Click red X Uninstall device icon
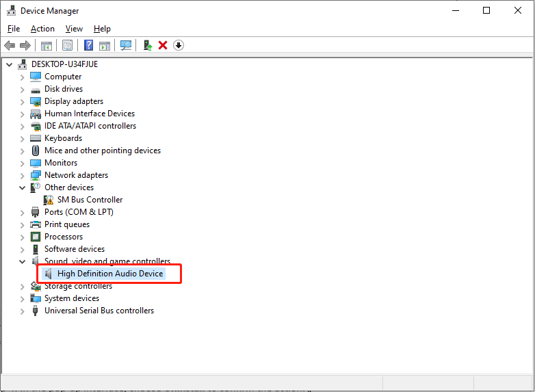This screenshot has width=535, height=392. tap(163, 45)
